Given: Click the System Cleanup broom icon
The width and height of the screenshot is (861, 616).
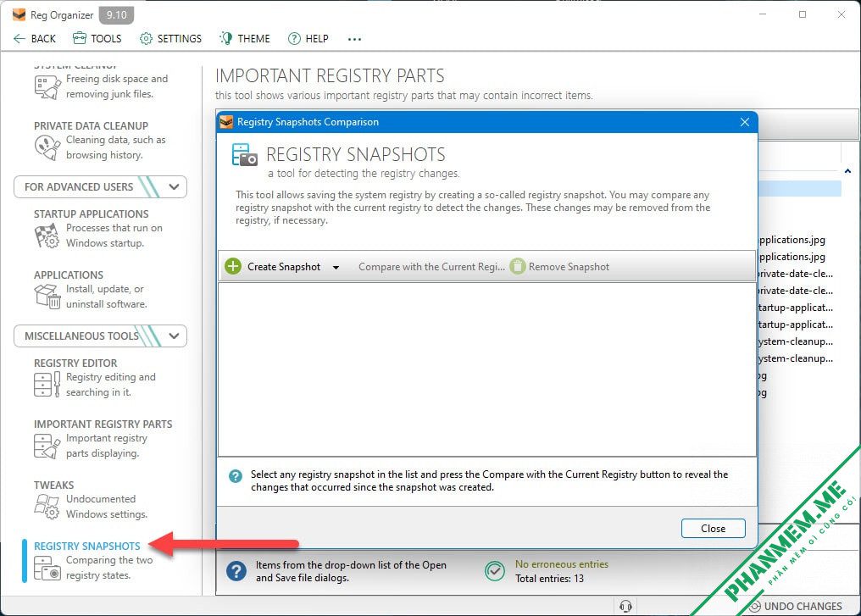Looking at the screenshot, I should (47, 87).
